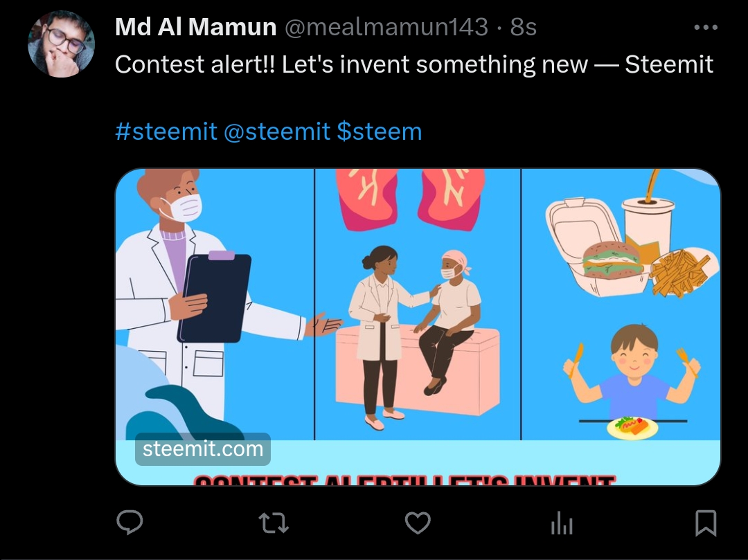Open the #steemit hashtag

pyautogui.click(x=166, y=132)
